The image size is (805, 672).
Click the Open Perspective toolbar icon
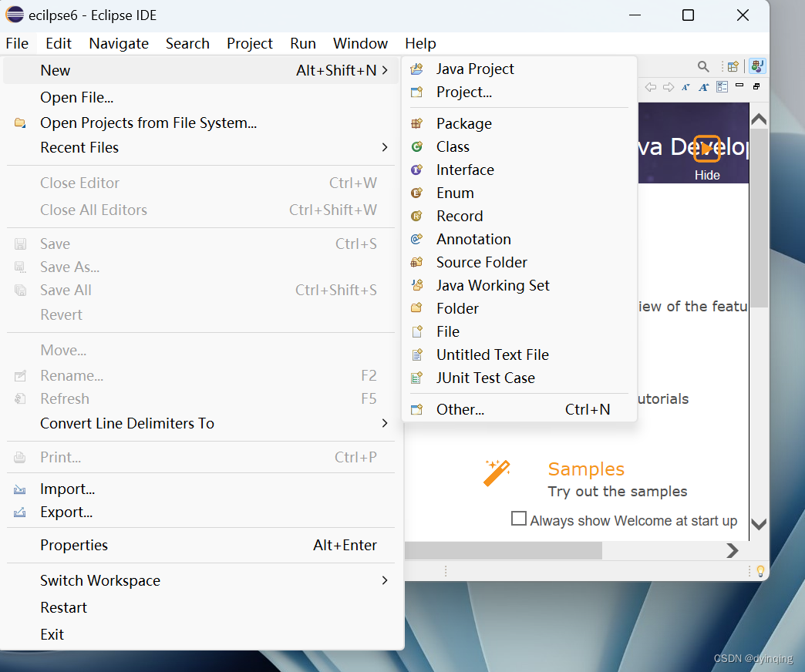point(733,67)
